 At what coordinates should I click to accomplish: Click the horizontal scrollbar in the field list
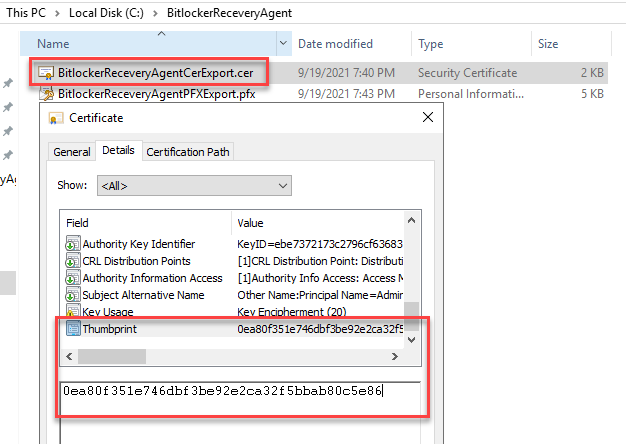(105, 357)
